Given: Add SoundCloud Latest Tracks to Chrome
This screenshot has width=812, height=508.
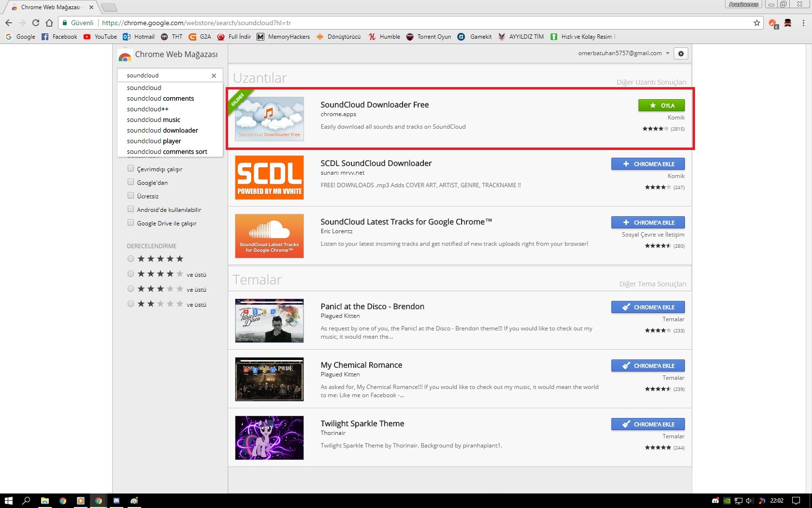Looking at the screenshot, I should tap(648, 223).
